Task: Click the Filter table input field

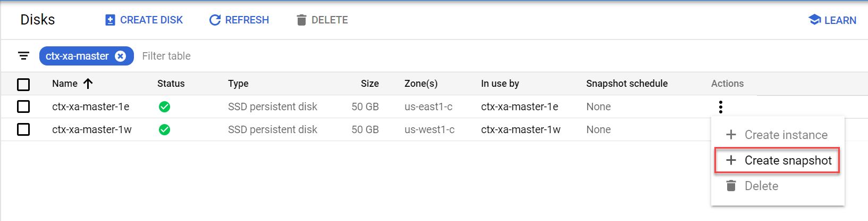Action: [x=213, y=56]
